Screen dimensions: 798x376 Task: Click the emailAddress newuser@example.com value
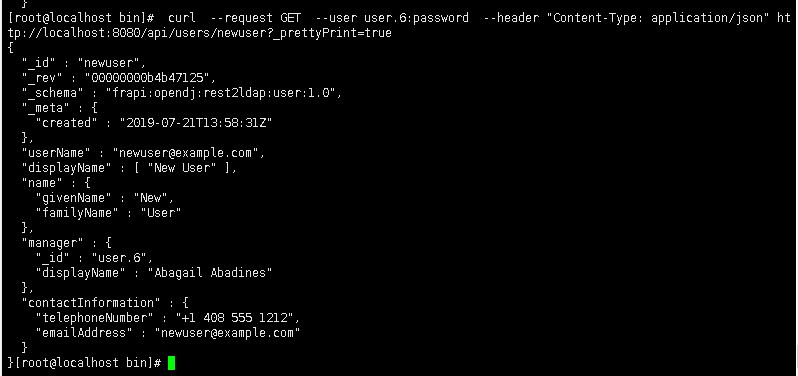click(227, 333)
